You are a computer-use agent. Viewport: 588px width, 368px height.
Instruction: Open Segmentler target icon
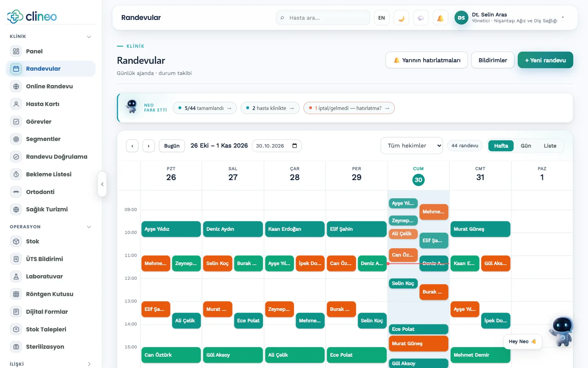(x=16, y=139)
